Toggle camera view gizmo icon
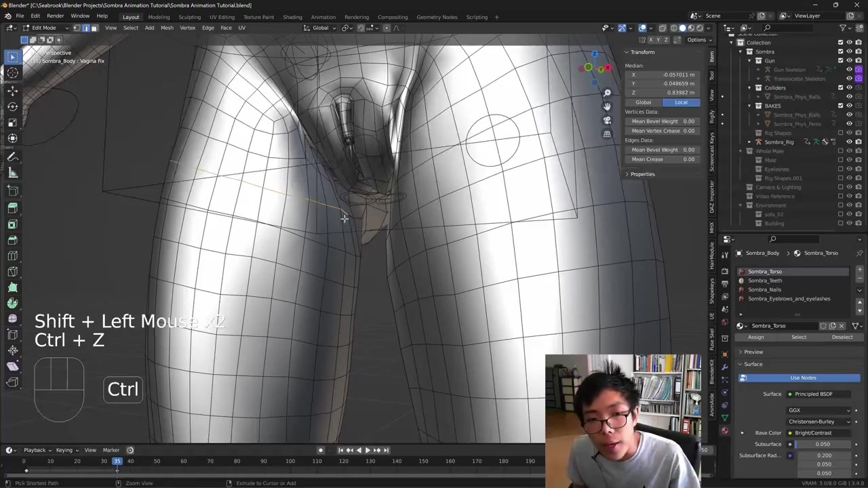Image resolution: width=868 pixels, height=488 pixels. coord(607,120)
